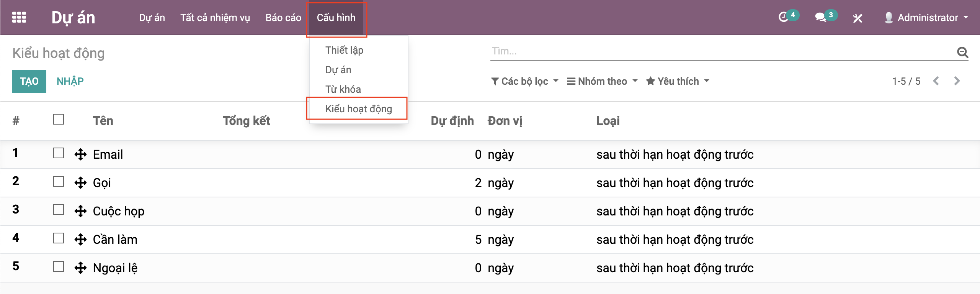The width and height of the screenshot is (980, 294).
Task: Click the NHẬP import button
Action: (x=70, y=81)
